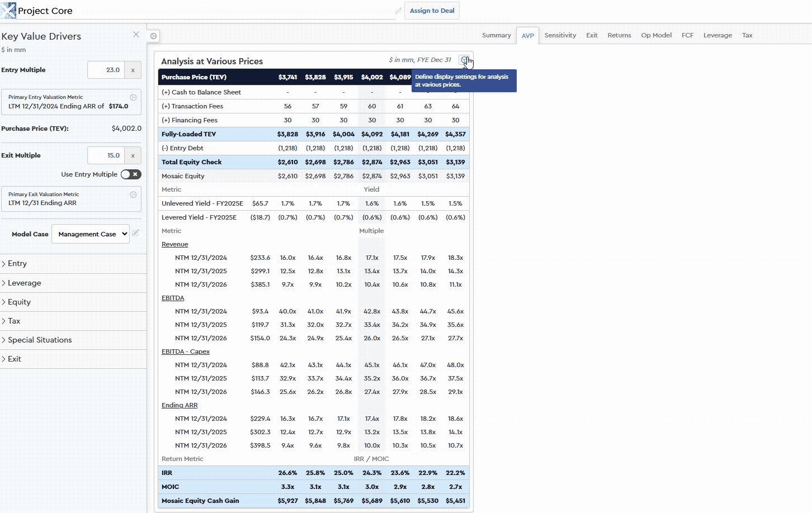Click the edit icon next to Model Case
The height and width of the screenshot is (513, 812).
coord(136,233)
